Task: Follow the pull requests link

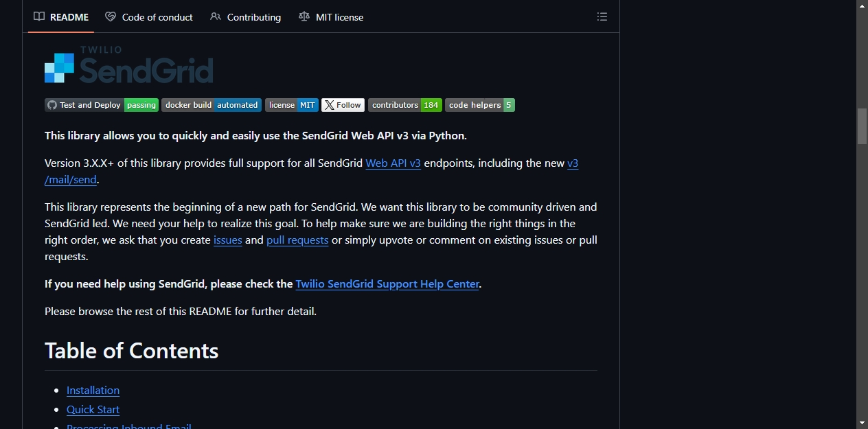Action: 297,240
